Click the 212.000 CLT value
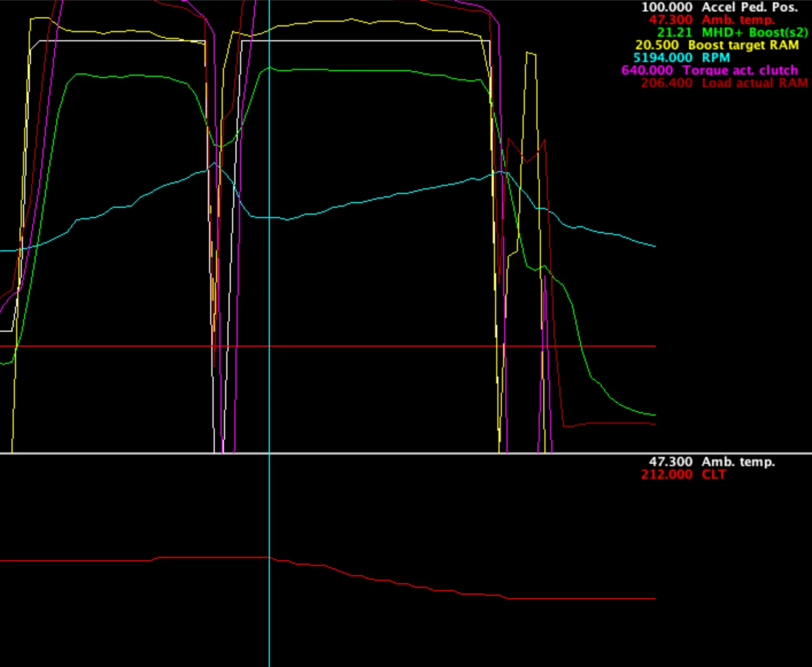 click(667, 475)
